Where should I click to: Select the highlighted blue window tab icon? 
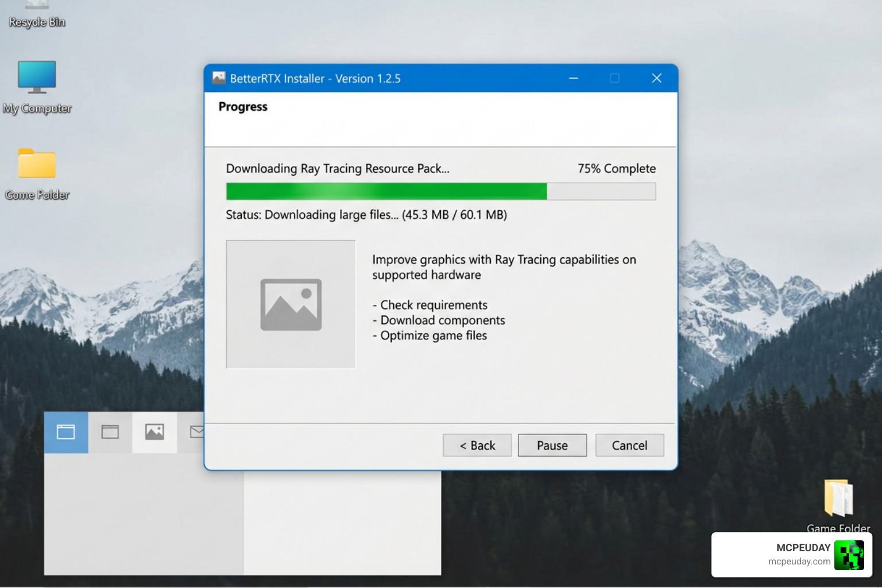pyautogui.click(x=66, y=432)
